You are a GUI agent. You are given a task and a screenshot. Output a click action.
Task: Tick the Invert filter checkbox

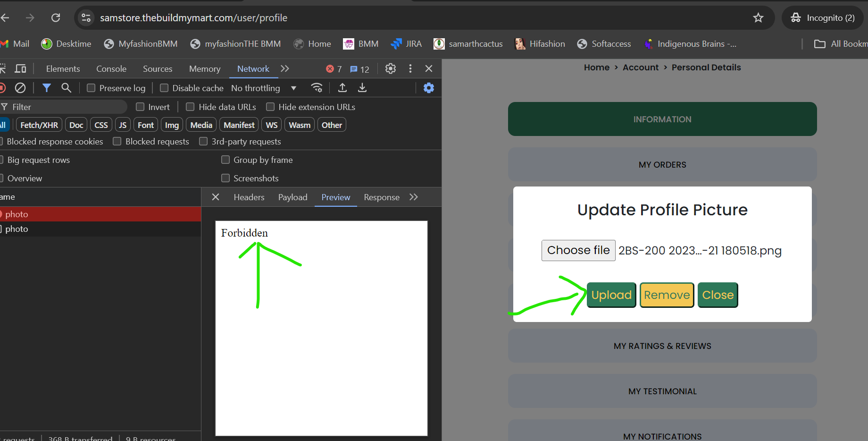point(140,107)
